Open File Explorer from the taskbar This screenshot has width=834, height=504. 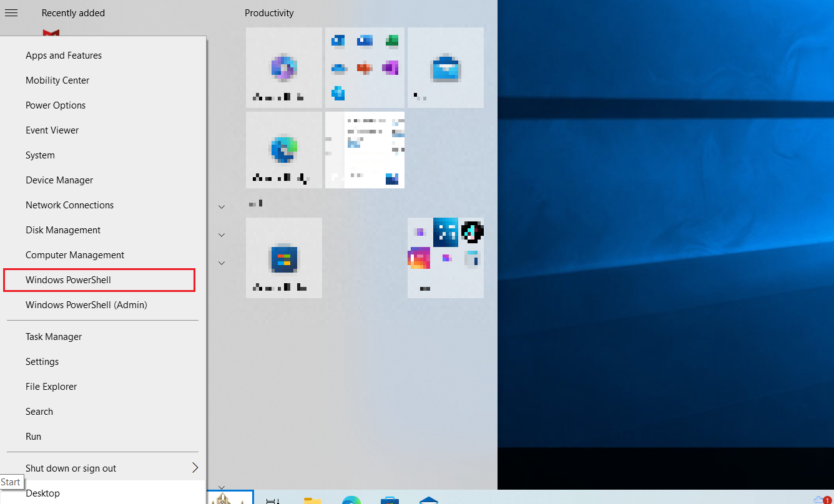pos(312,500)
